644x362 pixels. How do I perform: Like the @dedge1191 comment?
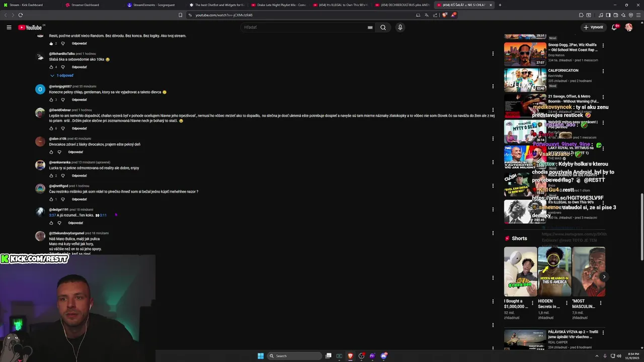coord(51,223)
